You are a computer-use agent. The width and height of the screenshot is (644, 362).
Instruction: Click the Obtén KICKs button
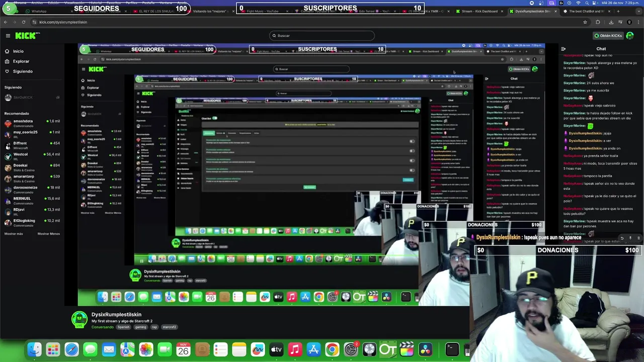[x=608, y=36]
